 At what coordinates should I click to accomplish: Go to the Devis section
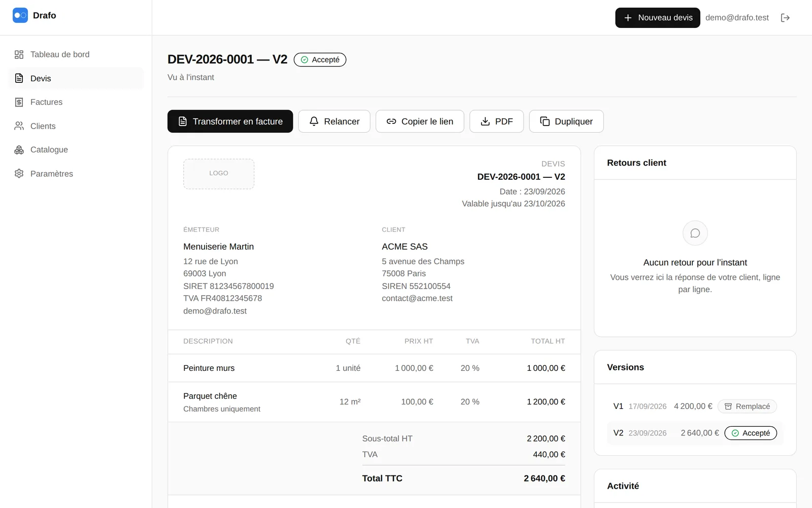point(76,78)
